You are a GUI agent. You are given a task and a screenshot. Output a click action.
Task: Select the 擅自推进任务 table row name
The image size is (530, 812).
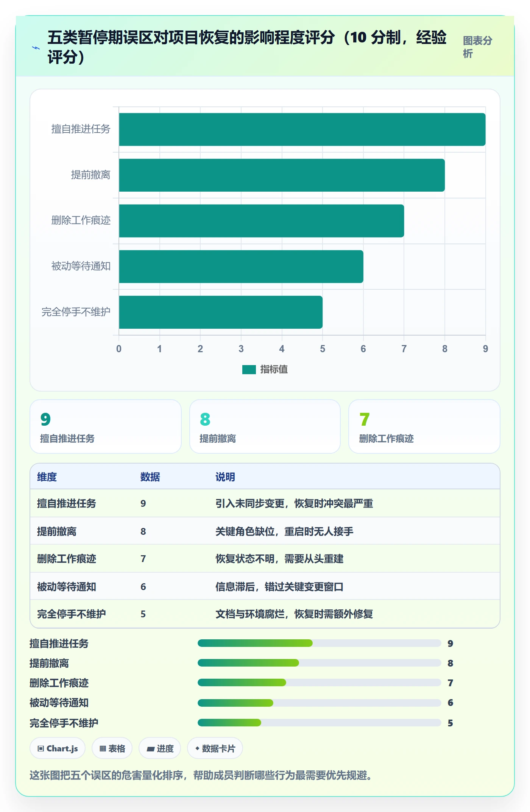67,503
